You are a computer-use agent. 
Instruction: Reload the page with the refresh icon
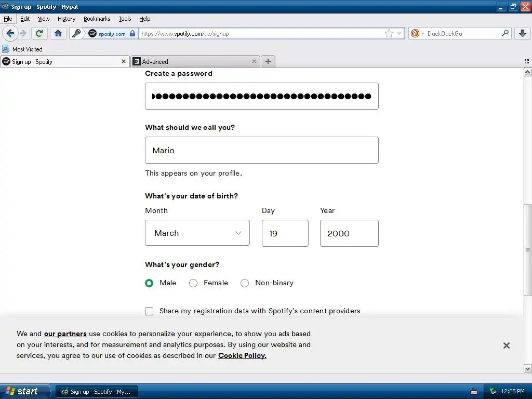tap(39, 33)
